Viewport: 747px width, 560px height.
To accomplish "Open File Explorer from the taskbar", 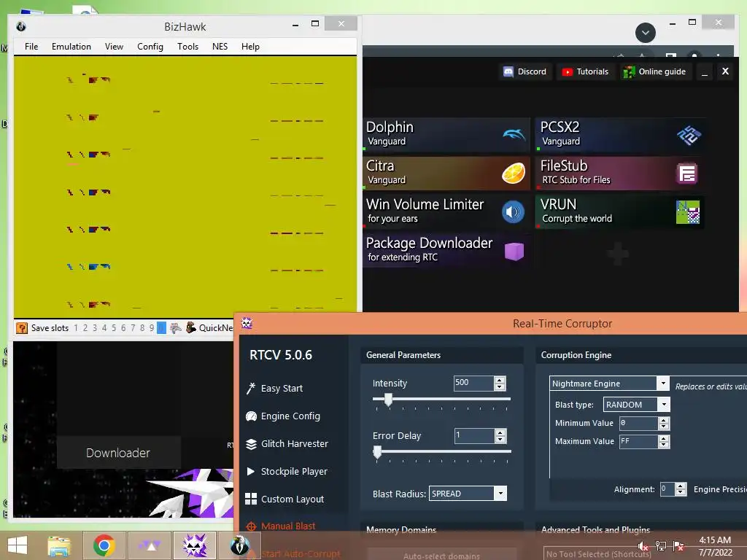I will (x=59, y=545).
